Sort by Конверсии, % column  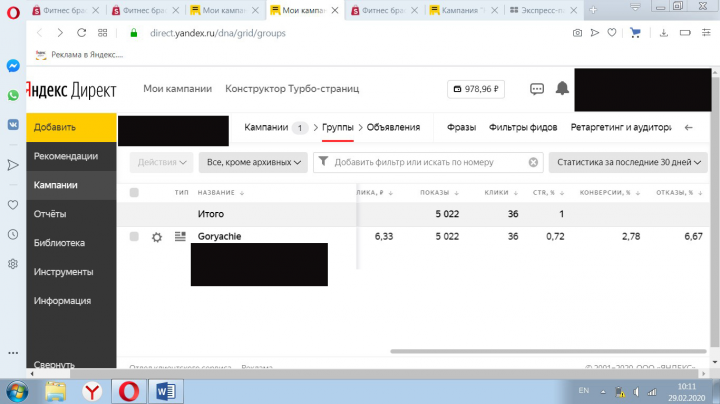coord(610,193)
